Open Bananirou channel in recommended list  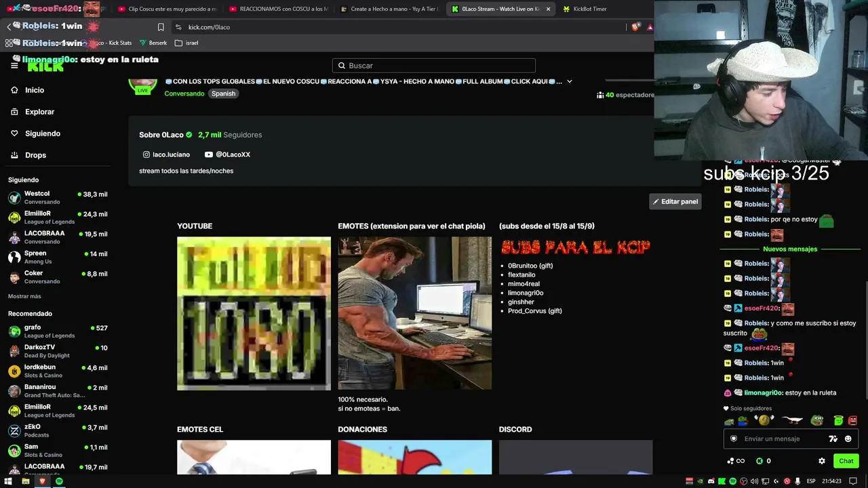point(58,391)
